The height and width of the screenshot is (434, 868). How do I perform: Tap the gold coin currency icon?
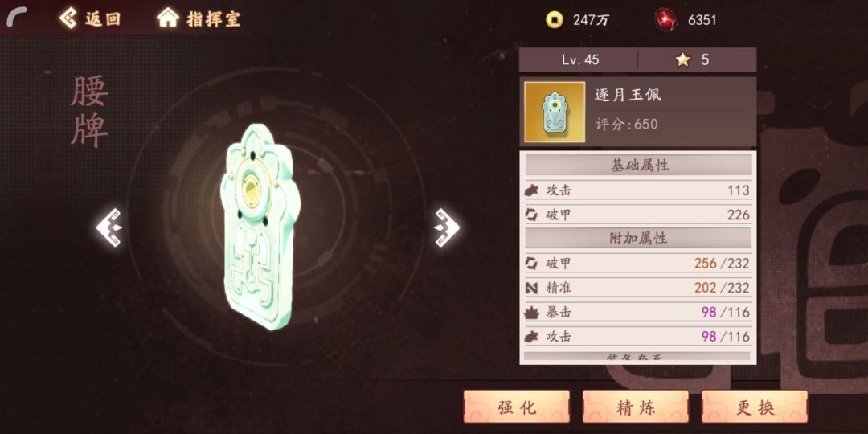point(554,20)
